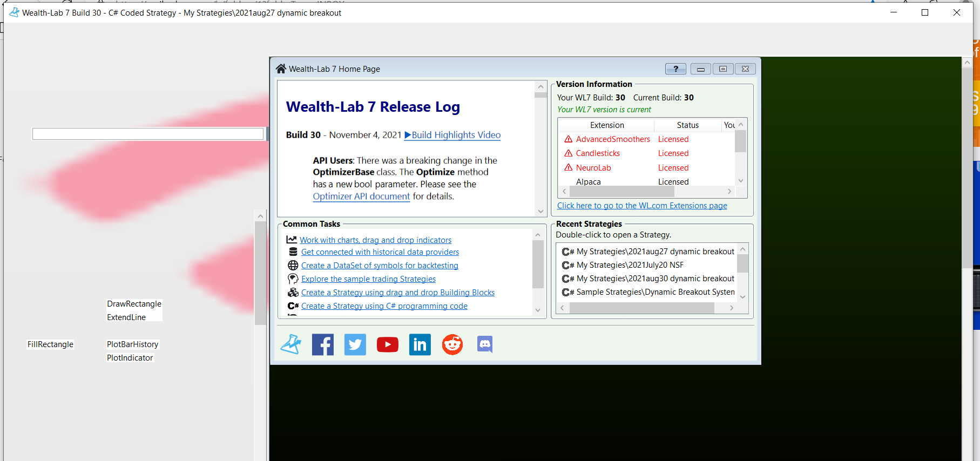Open Explore the sample trading Strategies

[368, 279]
